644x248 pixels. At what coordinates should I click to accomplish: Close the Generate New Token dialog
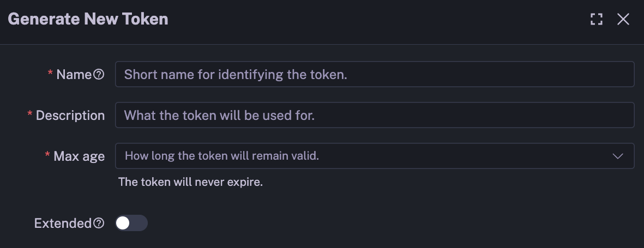[x=623, y=20]
